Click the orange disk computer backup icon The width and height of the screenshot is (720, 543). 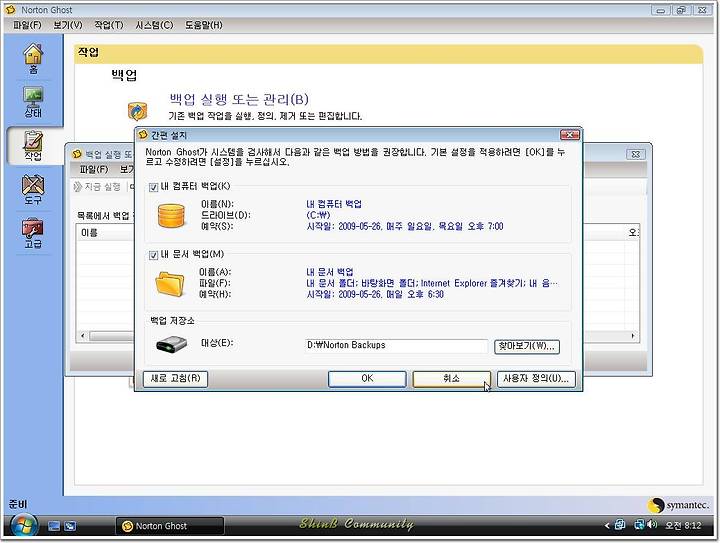[x=171, y=215]
